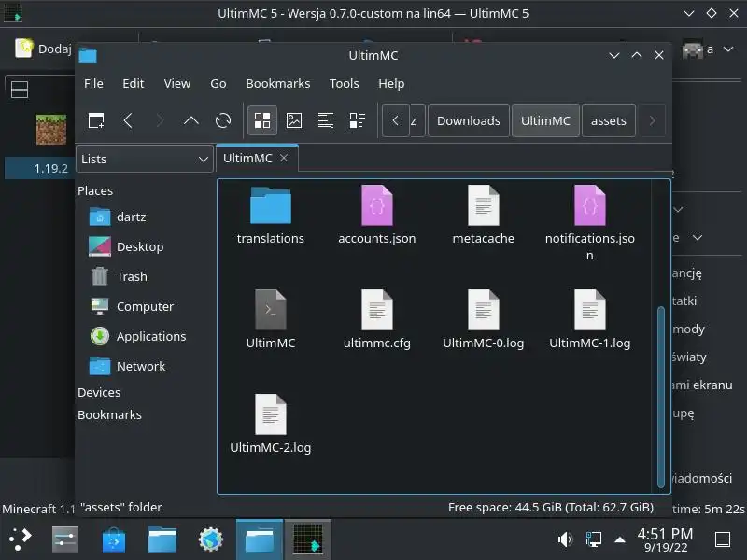
Task: Select the Bookmarks section header in sidebar
Action: click(109, 414)
